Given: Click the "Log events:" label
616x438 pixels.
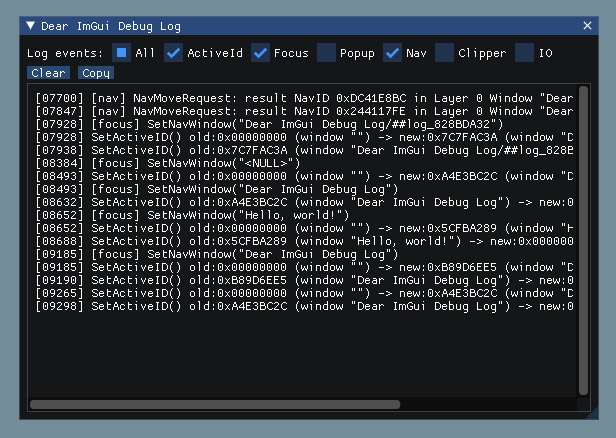Looking at the screenshot, I should point(65,53).
